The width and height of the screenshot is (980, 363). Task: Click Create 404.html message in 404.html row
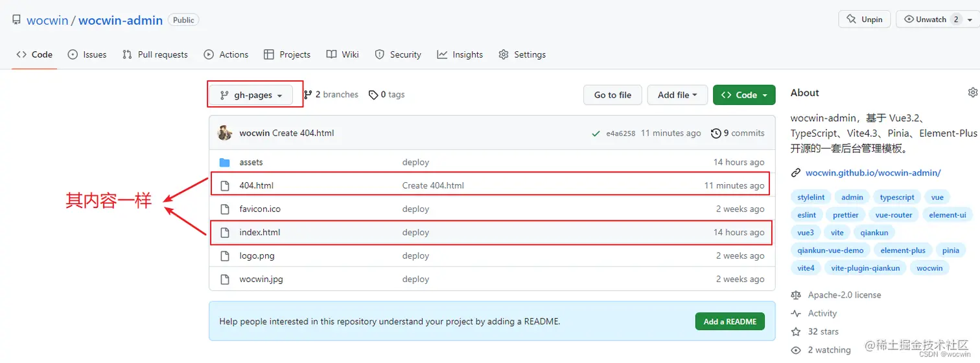pos(433,185)
